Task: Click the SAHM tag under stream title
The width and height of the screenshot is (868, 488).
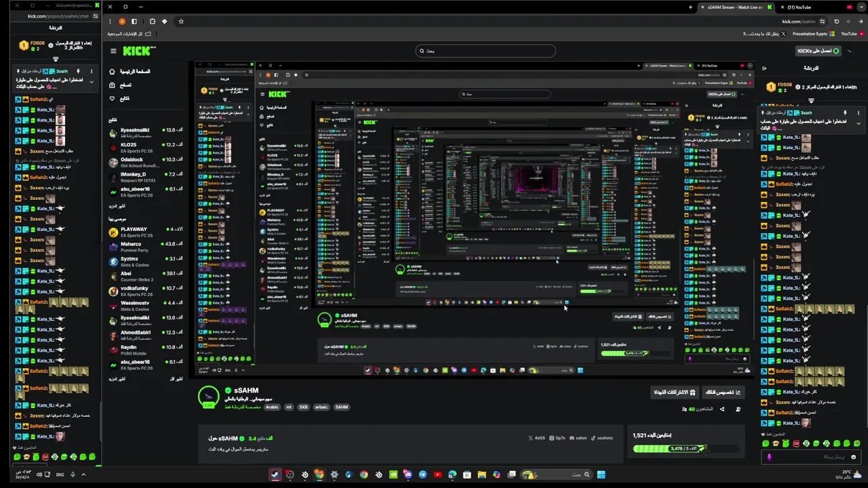Action: [342, 407]
